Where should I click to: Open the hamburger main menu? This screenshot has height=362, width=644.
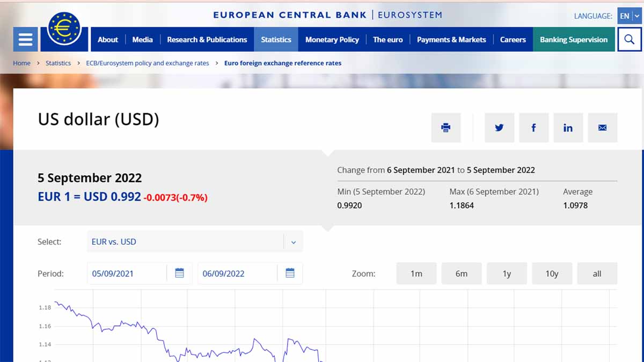[x=25, y=40]
